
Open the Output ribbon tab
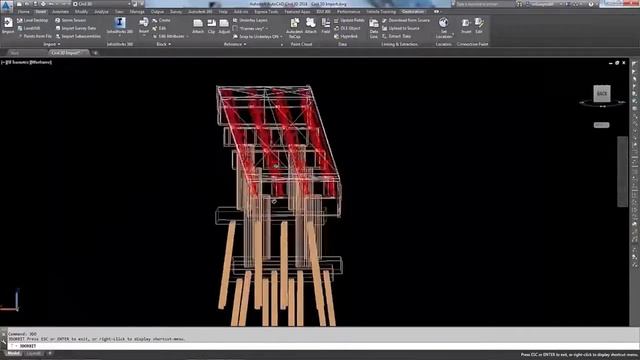click(x=157, y=12)
